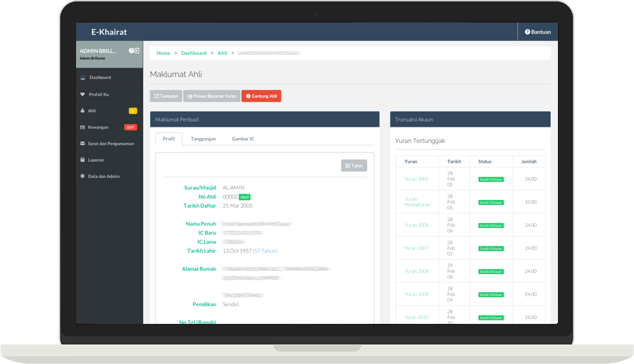Click the Yuran column header
Screen dimensions: 634x364
tap(411, 162)
